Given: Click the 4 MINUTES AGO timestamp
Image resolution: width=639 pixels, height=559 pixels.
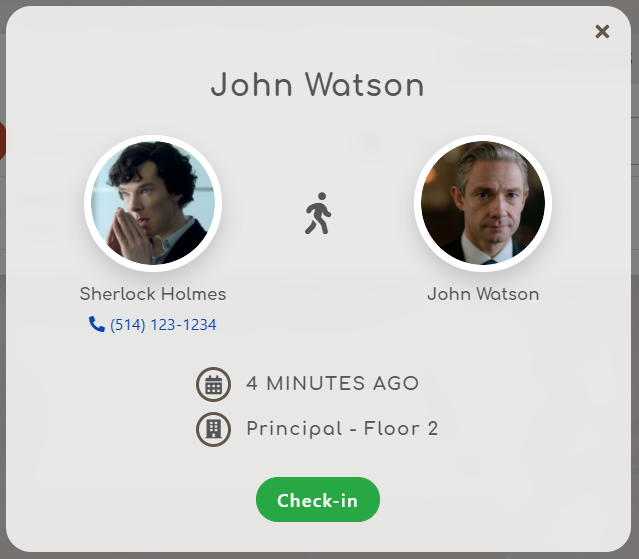Looking at the screenshot, I should pyautogui.click(x=333, y=383).
